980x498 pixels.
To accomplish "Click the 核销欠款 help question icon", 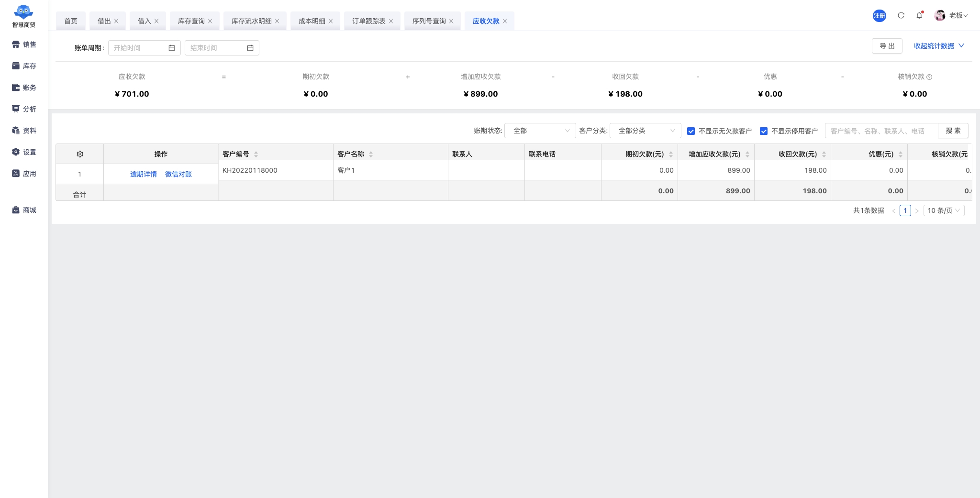I will [x=929, y=77].
